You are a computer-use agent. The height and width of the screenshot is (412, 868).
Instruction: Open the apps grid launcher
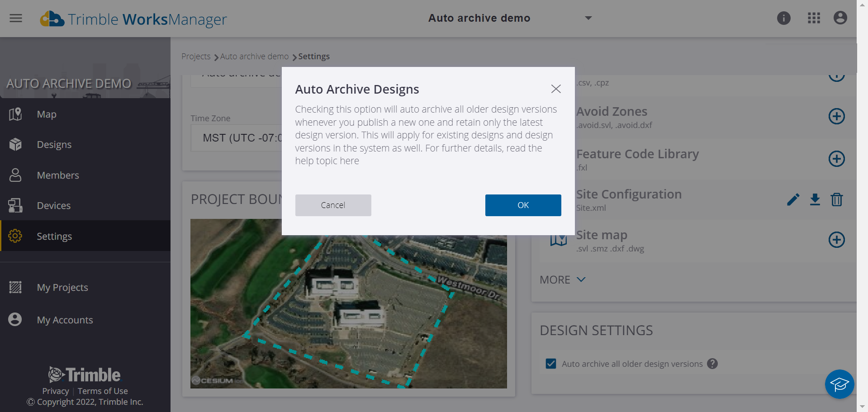814,18
